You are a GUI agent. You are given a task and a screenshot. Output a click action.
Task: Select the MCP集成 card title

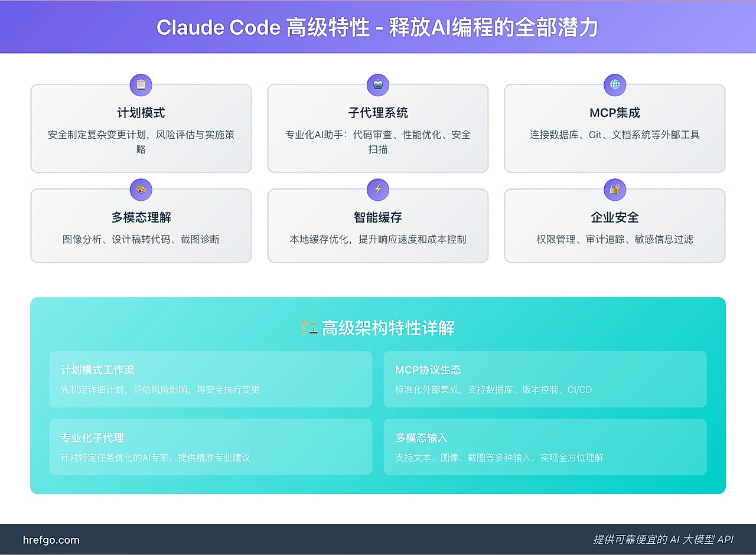click(615, 113)
